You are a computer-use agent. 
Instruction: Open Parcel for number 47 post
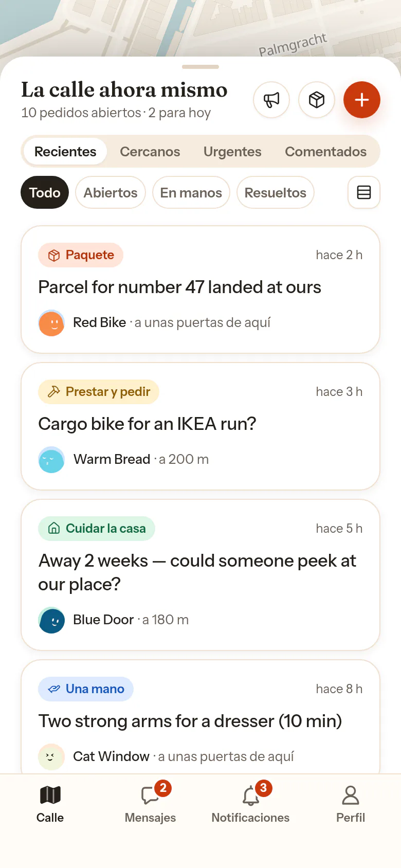[x=200, y=290]
